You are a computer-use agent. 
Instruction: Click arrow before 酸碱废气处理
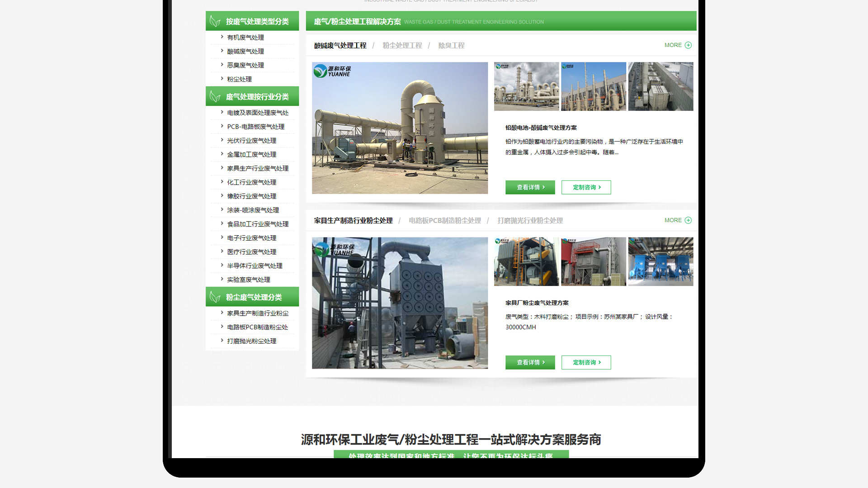222,51
